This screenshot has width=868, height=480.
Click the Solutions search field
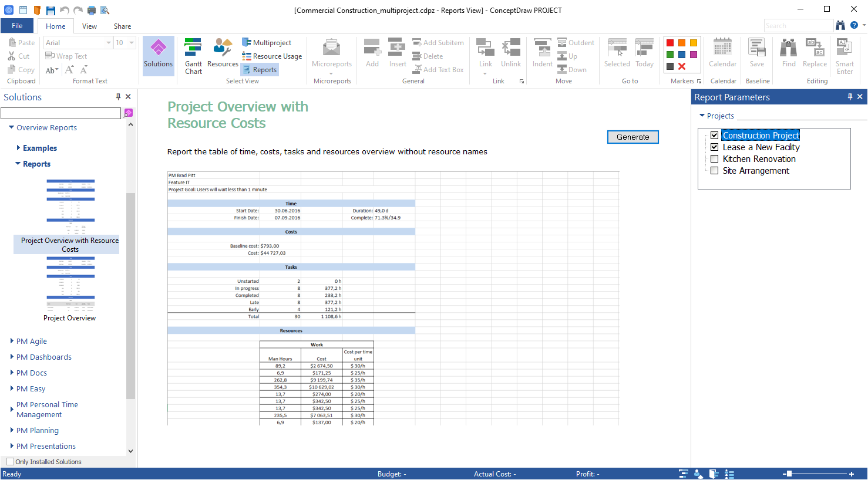[x=61, y=113]
